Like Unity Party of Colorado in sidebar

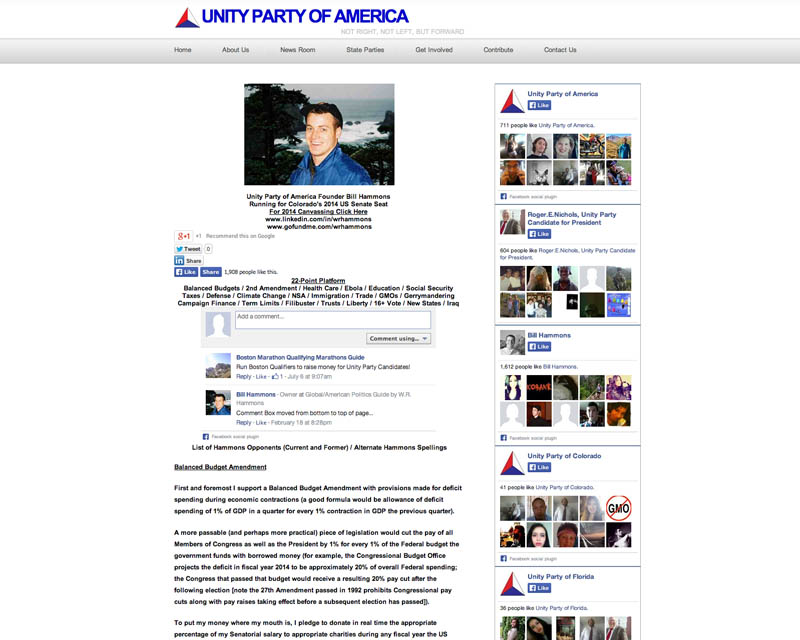click(x=539, y=467)
